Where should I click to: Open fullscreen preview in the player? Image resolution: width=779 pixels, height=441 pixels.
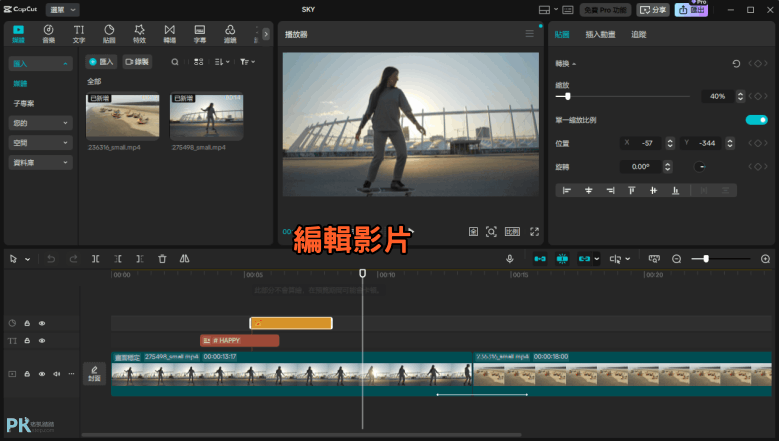coord(535,232)
